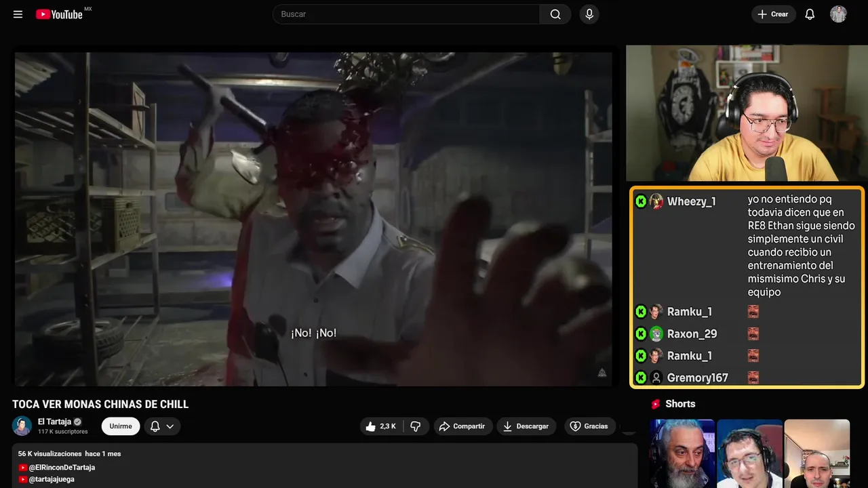Open account avatar menu
This screenshot has height=488, width=868.
pyautogui.click(x=838, y=14)
